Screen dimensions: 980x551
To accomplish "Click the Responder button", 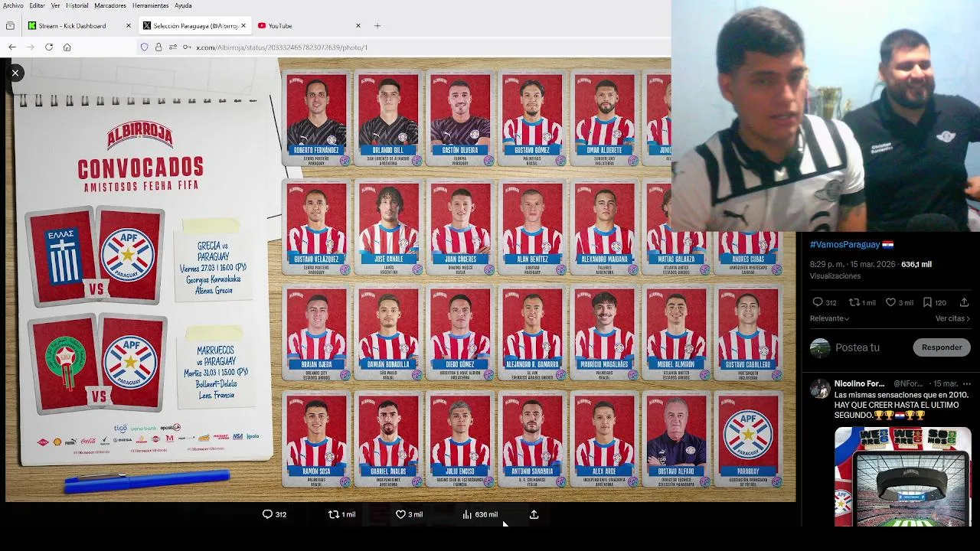I will point(942,347).
